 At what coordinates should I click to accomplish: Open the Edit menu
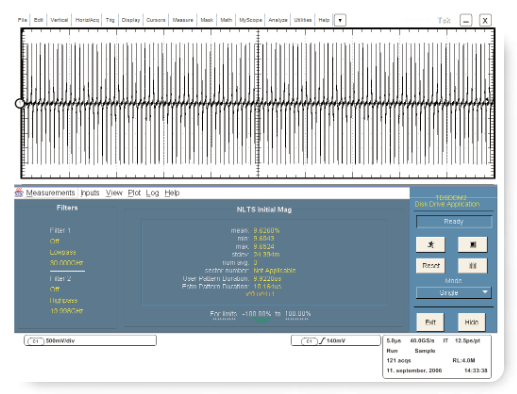pos(38,20)
